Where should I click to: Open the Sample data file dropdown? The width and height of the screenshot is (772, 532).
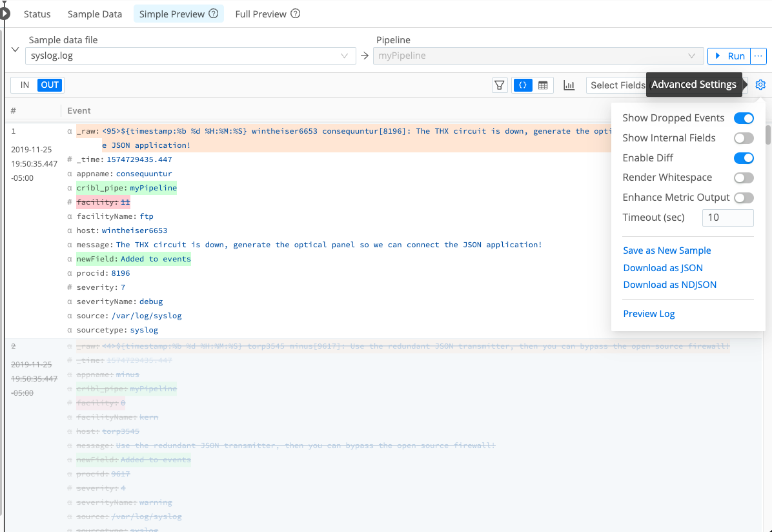point(190,56)
